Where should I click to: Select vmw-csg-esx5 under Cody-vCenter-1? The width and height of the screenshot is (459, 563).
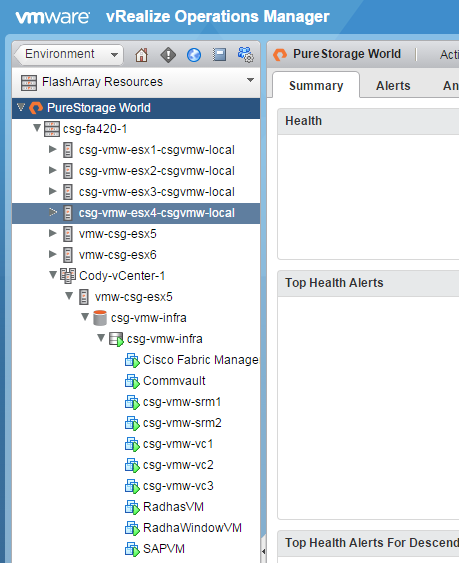point(133,297)
